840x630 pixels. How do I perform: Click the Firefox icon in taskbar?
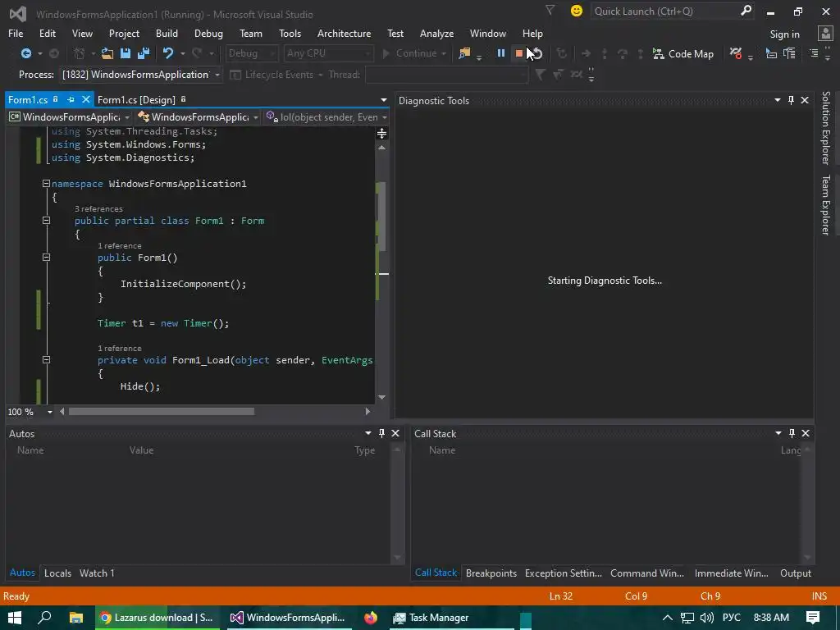[x=370, y=618]
